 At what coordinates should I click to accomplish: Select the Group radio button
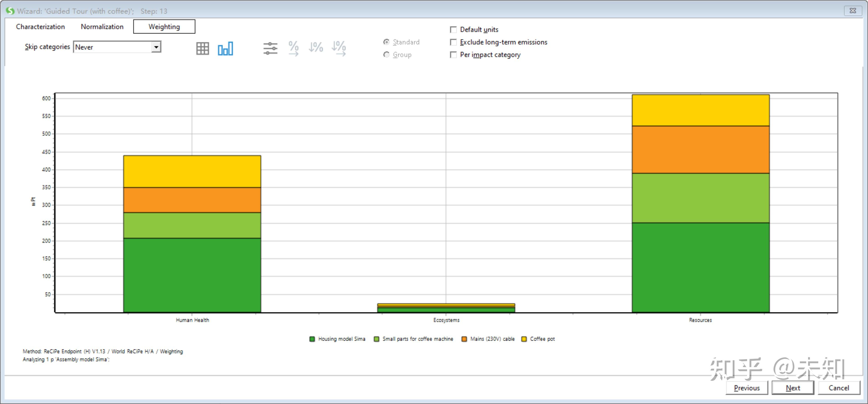(x=386, y=54)
